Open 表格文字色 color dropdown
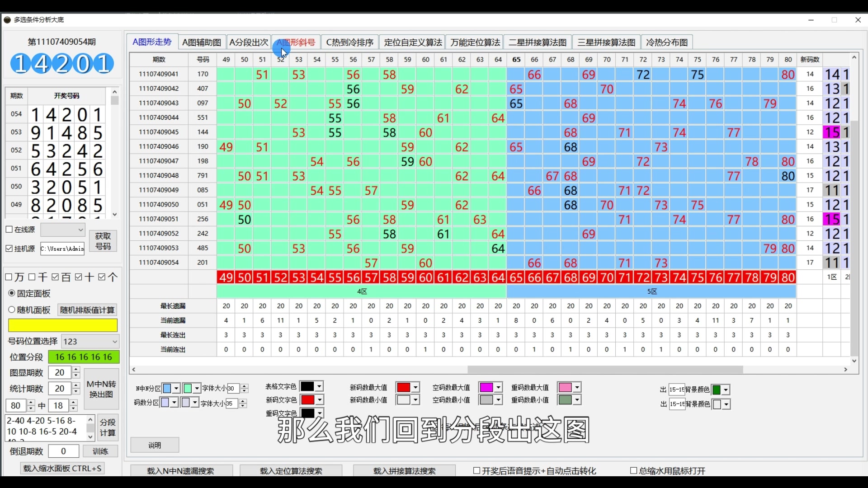Image resolution: width=868 pixels, height=488 pixels. click(319, 386)
